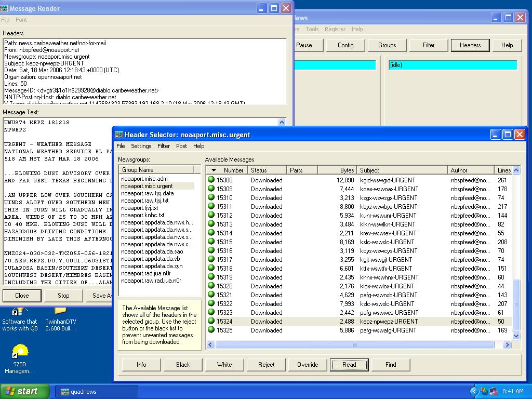Click the horizontal scrollbar right arrow
Image resolution: width=532 pixels, height=399 pixels.
pyautogui.click(x=507, y=345)
